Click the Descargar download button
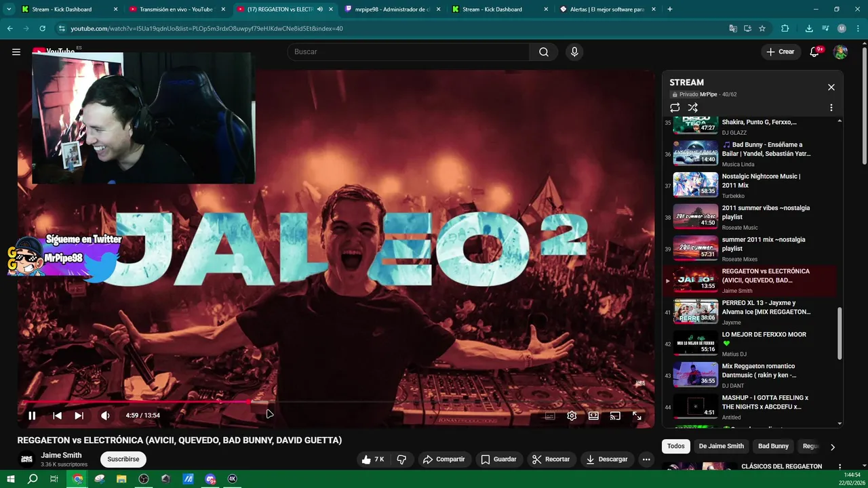Screen dimensions: 868x488 click(608, 460)
